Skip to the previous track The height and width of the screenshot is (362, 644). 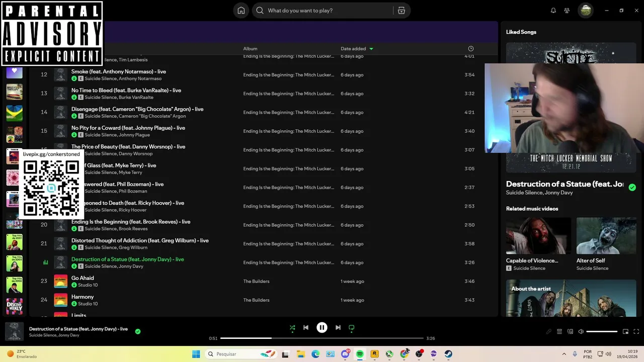coord(306,328)
